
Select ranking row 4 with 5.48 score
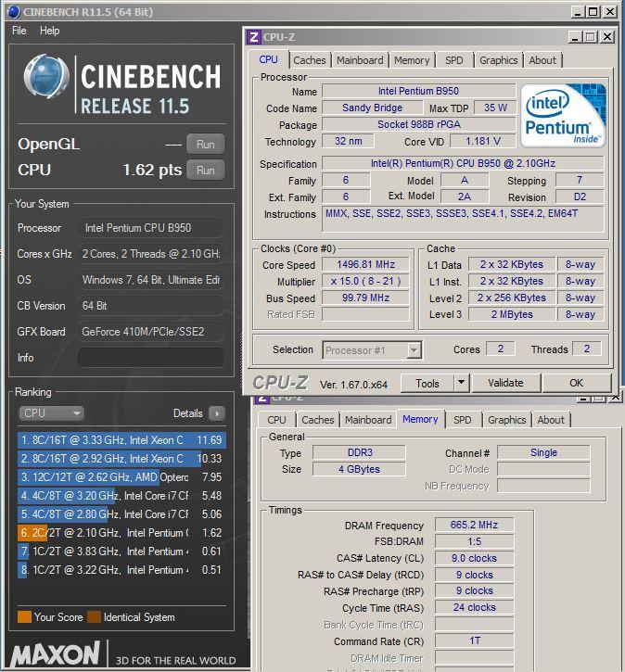tap(121, 496)
